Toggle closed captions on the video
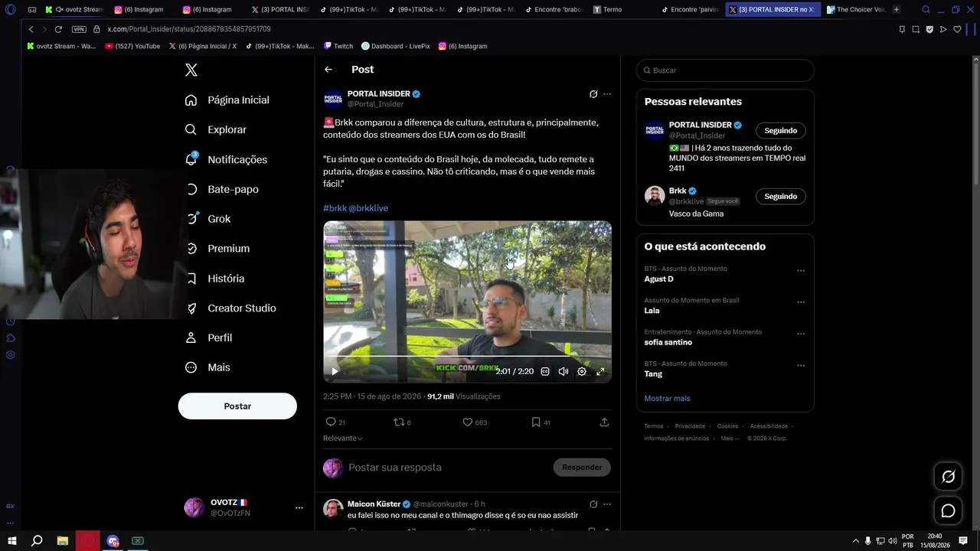 pyautogui.click(x=545, y=371)
